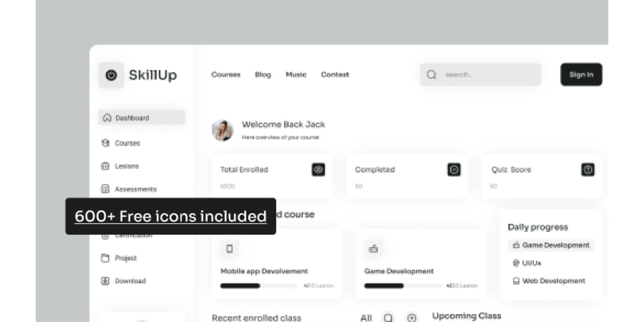Image resolution: width=644 pixels, height=322 pixels.
Task: Expand Game Development under Daily progress
Action: pos(551,245)
